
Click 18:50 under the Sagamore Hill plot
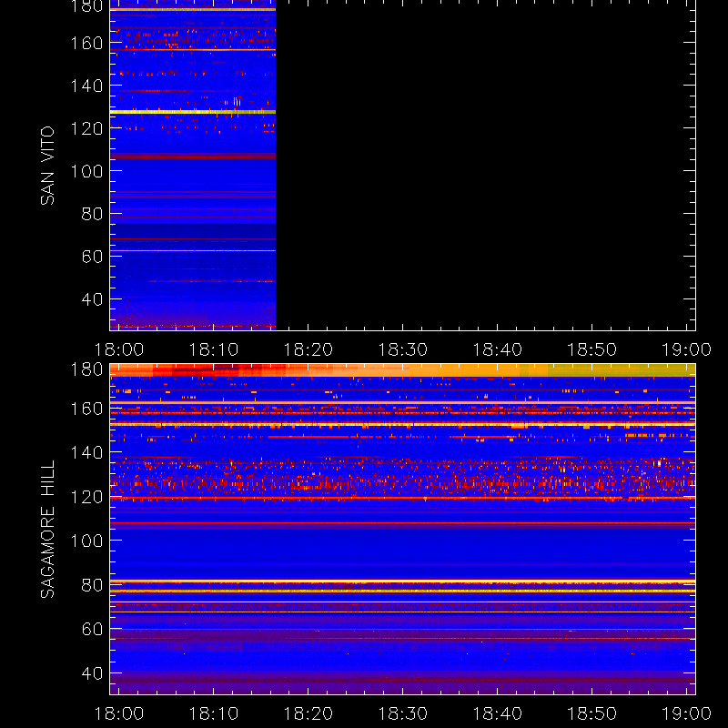click(592, 713)
